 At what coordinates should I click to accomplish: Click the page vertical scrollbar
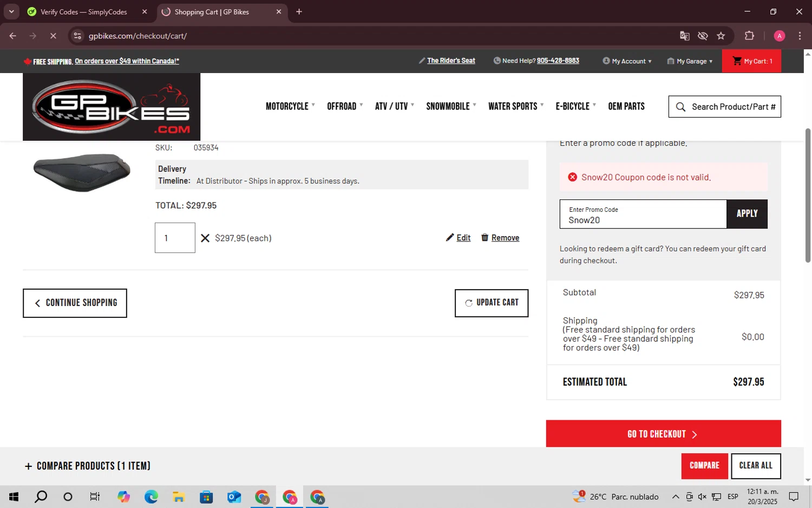point(808,195)
